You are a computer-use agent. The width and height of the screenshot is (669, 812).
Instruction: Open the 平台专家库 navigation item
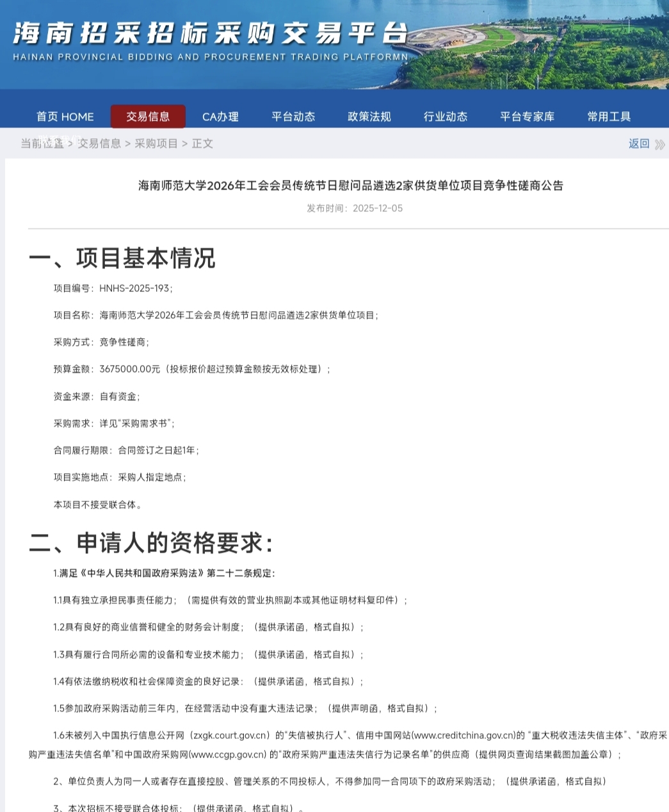pos(527,117)
